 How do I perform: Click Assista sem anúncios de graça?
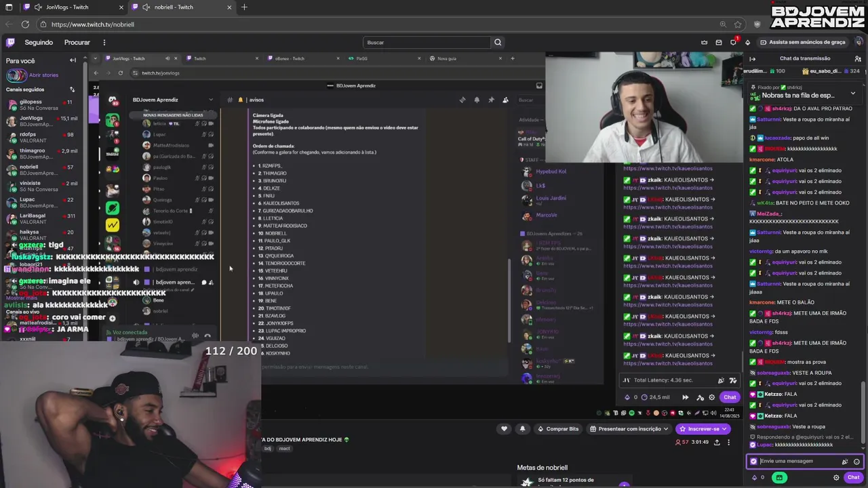click(x=802, y=42)
